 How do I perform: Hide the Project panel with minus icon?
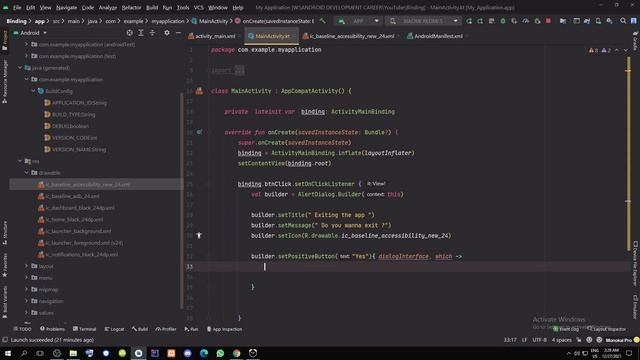178,33
